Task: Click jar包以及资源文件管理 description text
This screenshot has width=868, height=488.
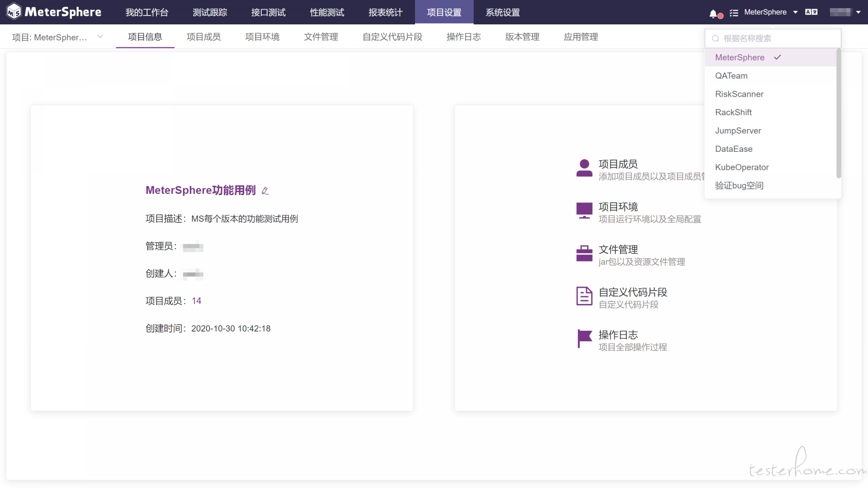Action: (642, 262)
